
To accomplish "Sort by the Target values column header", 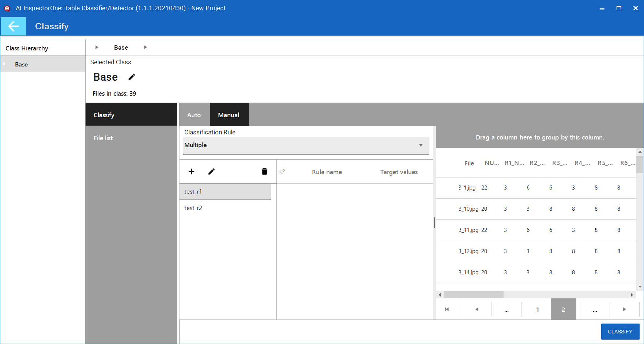I will (x=399, y=172).
